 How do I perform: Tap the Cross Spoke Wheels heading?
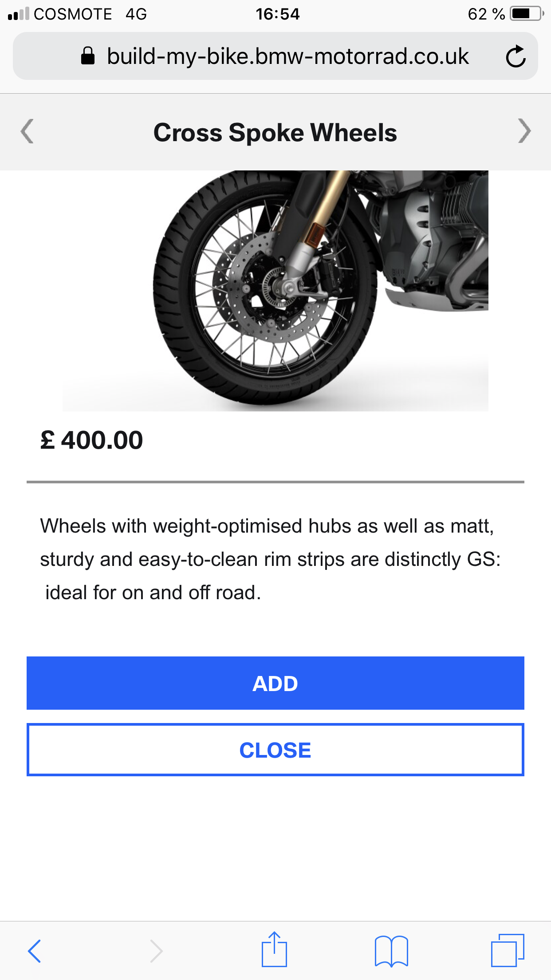tap(275, 133)
